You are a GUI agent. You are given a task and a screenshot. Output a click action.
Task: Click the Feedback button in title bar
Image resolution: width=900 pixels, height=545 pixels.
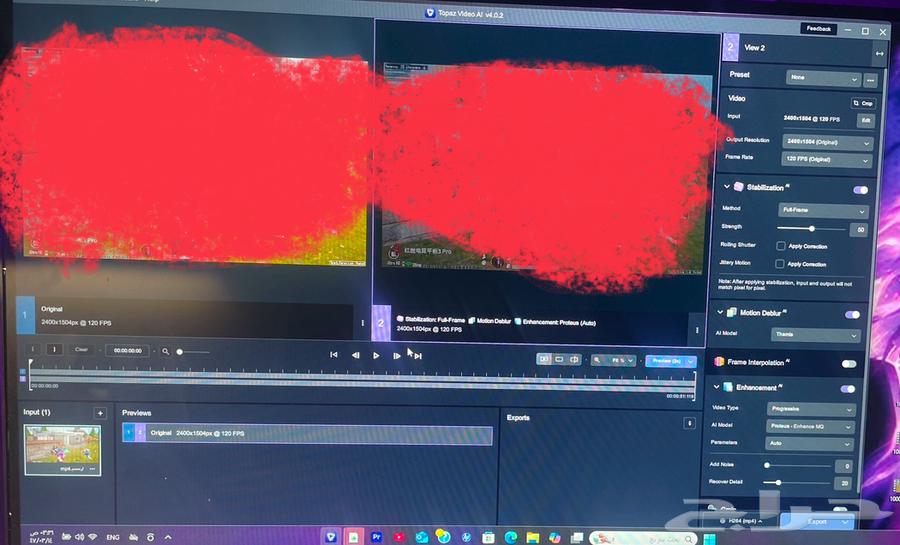[x=819, y=29]
